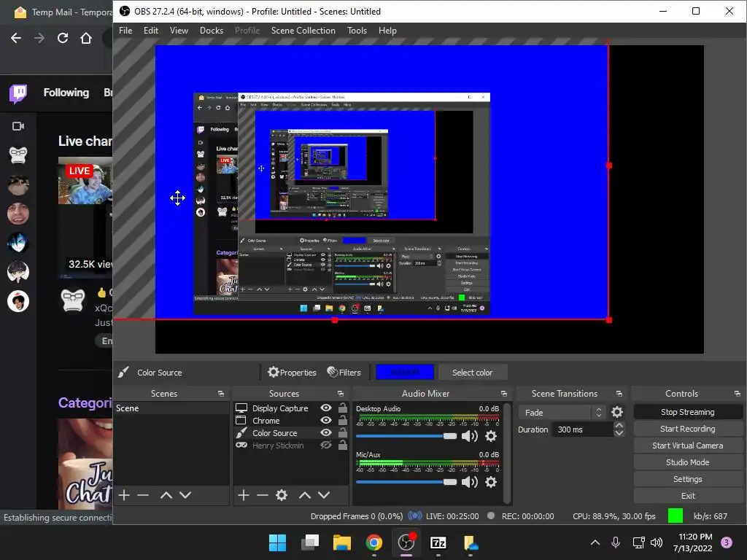
Task: Add a new scene with the plus icon
Action: [124, 495]
